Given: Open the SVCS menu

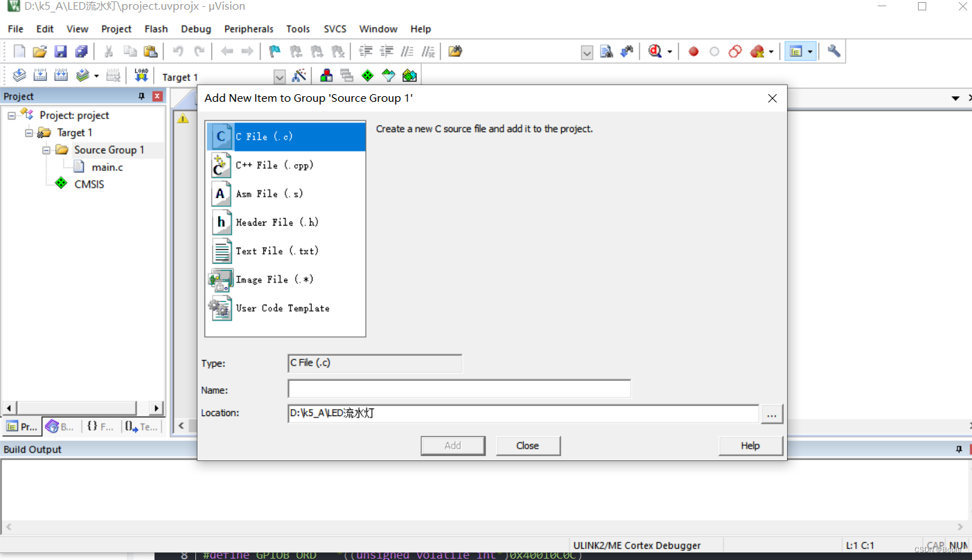Looking at the screenshot, I should 336,29.
